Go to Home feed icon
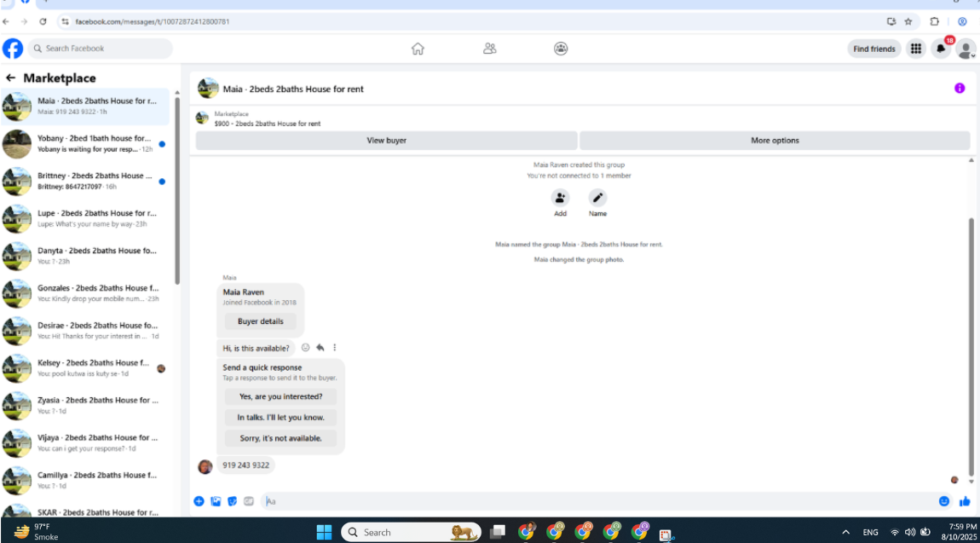Viewport: 980px width, 543px height. point(418,49)
